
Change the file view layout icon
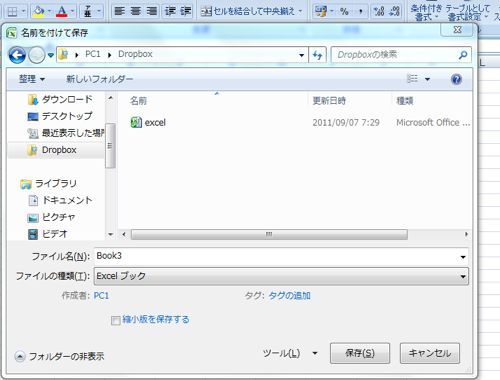pyautogui.click(x=412, y=79)
